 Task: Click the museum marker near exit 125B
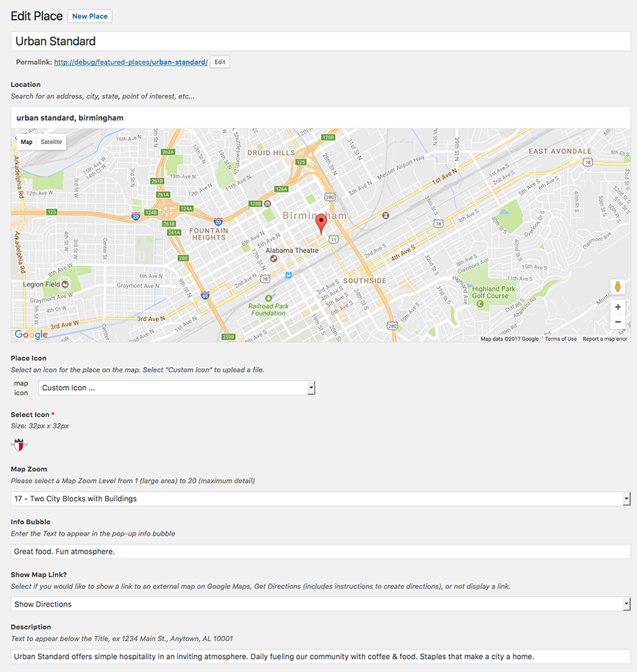click(267, 203)
